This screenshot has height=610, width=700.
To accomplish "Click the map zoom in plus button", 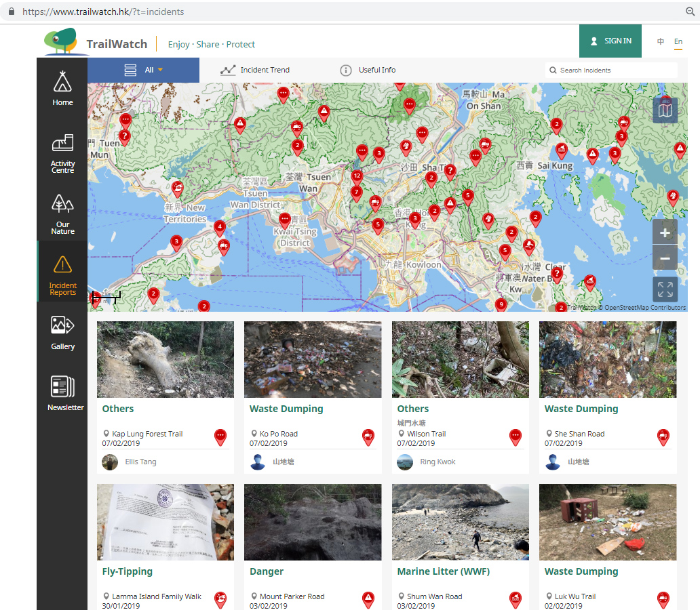I will 665,232.
